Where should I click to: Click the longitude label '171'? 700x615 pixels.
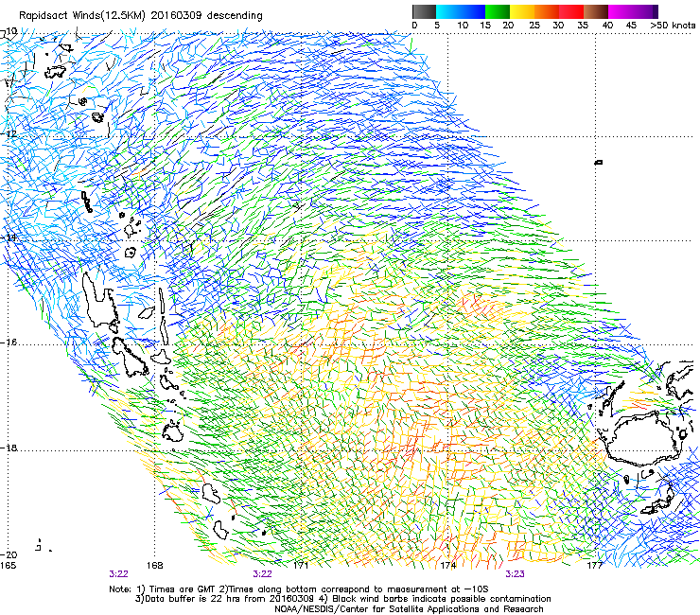(301, 566)
